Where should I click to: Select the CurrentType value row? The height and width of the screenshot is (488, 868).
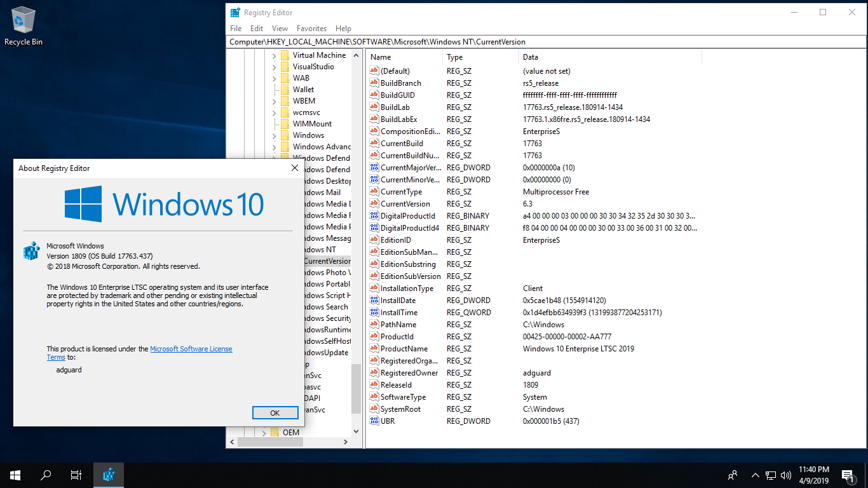(x=534, y=191)
